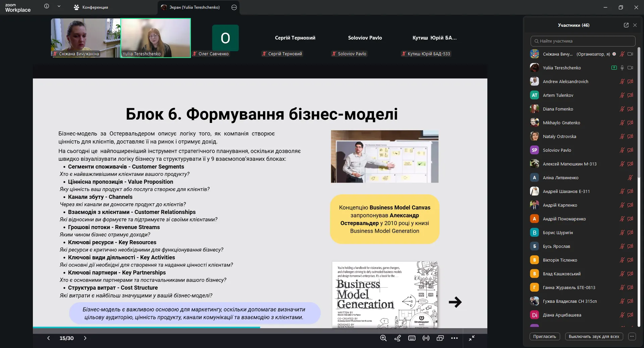This screenshot has width=644, height=348.
Task: Open the slide view switch icon
Action: point(440,338)
